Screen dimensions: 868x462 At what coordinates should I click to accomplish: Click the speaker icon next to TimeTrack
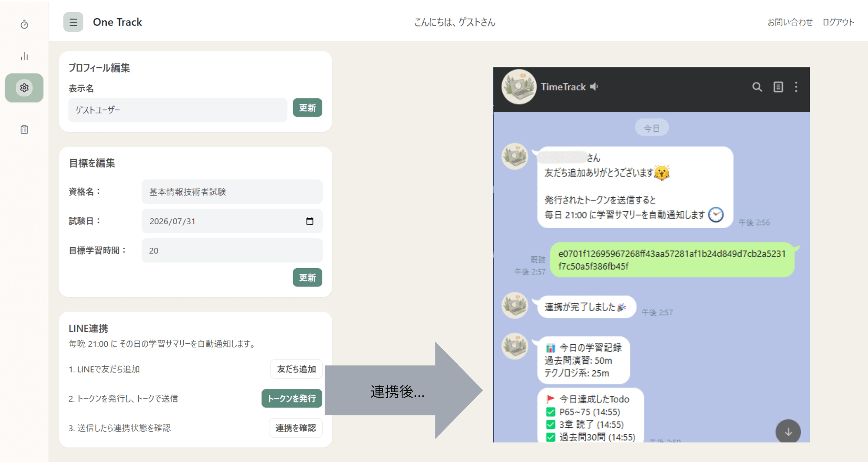(594, 87)
